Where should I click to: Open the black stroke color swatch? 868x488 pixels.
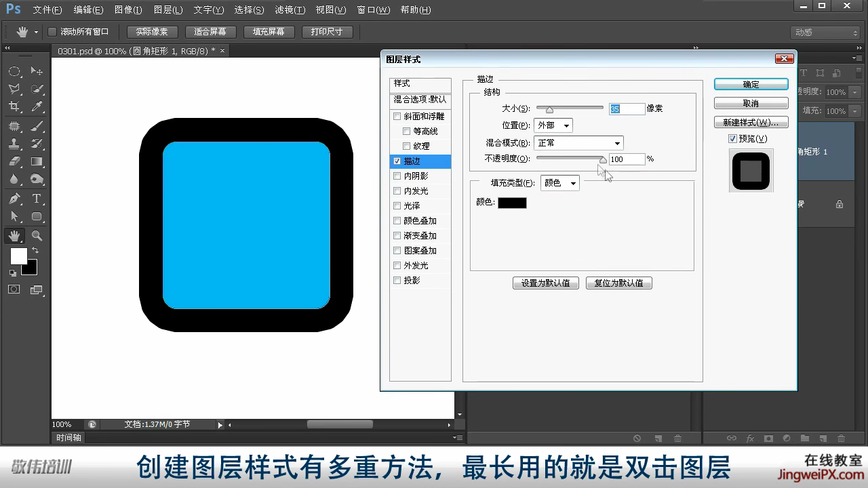[512, 203]
